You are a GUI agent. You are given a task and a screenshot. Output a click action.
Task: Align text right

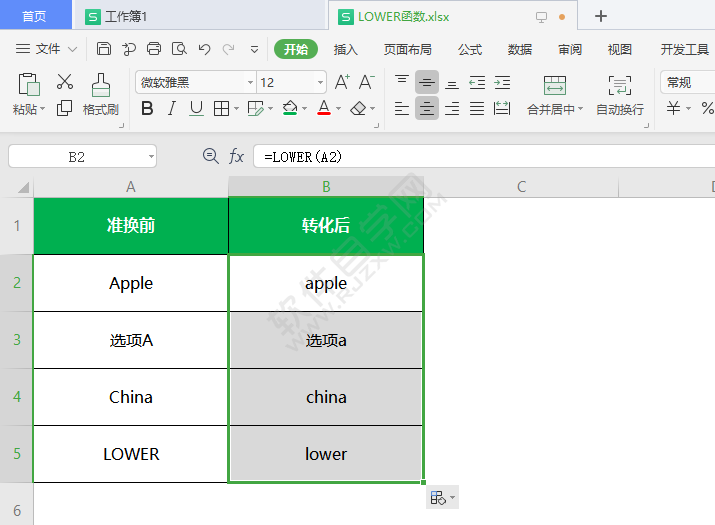(x=452, y=109)
